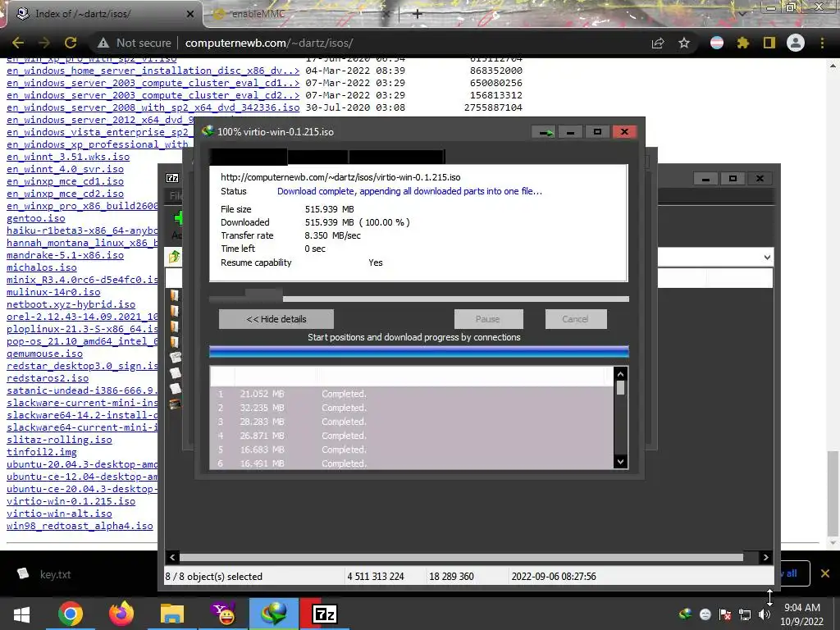
Task: Open the redstaros2.iso link
Action: [x=47, y=378]
